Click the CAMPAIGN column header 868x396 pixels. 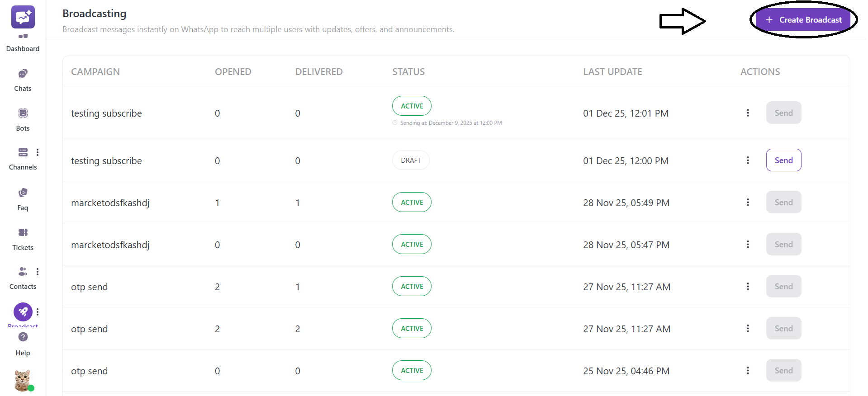click(95, 72)
